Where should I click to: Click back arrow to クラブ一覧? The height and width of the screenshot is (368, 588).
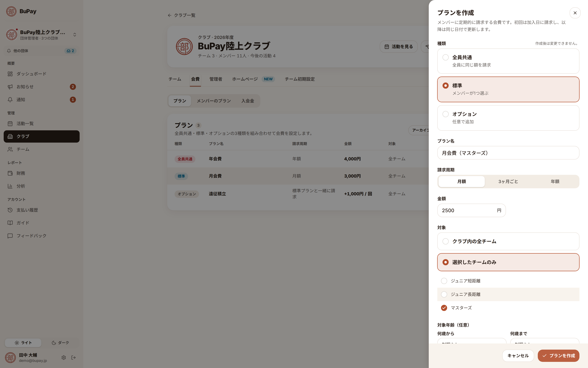(x=170, y=15)
